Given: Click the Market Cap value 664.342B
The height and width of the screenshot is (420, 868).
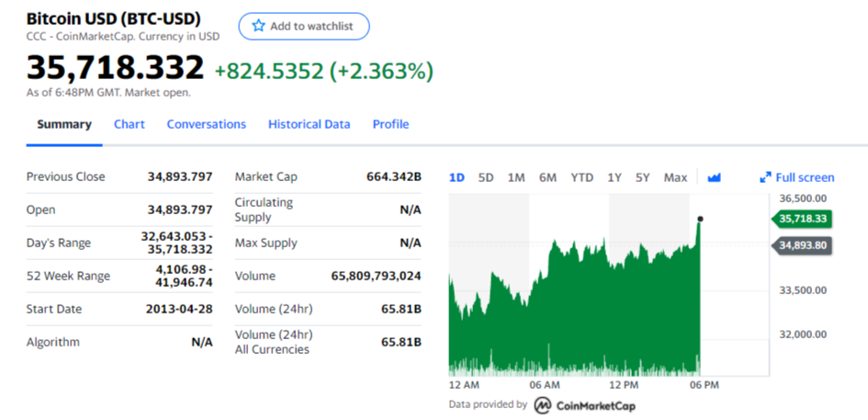Looking at the screenshot, I should click(394, 176).
